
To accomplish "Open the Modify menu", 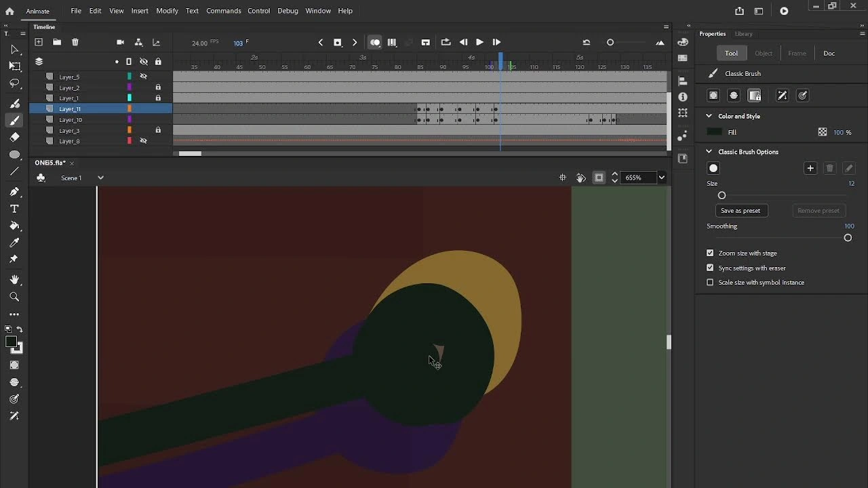I will pos(167,11).
